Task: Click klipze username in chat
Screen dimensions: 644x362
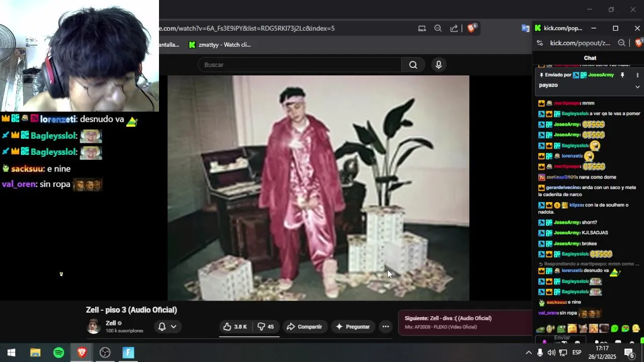Action: pos(577,205)
